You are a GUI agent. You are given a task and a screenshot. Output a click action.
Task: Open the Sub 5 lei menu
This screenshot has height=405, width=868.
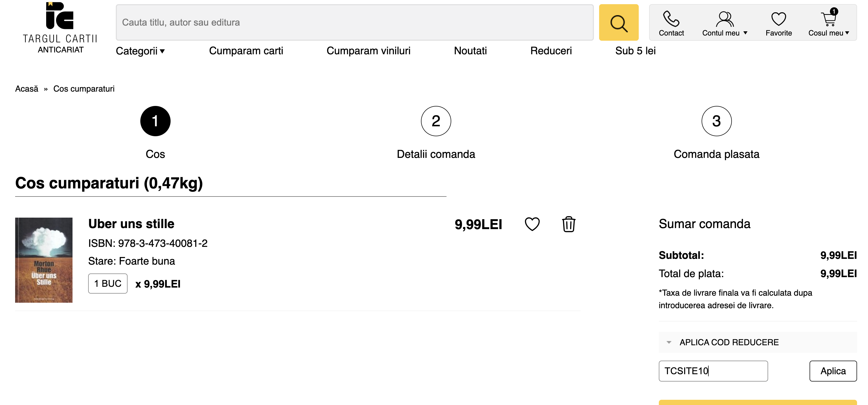(635, 51)
